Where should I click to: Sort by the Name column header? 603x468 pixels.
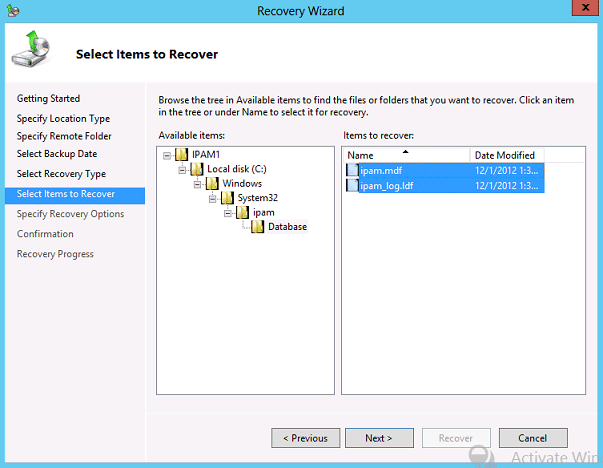click(406, 155)
